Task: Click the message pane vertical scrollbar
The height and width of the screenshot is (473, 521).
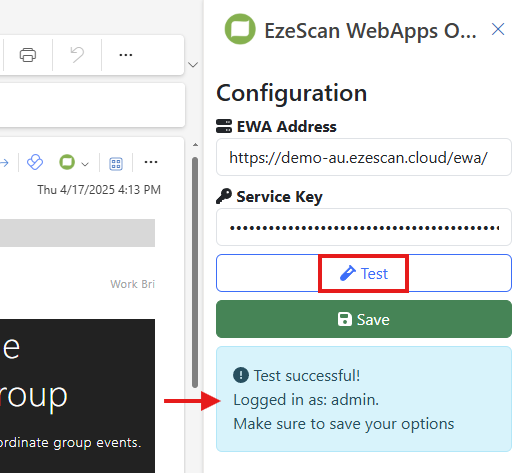Action: (195, 272)
